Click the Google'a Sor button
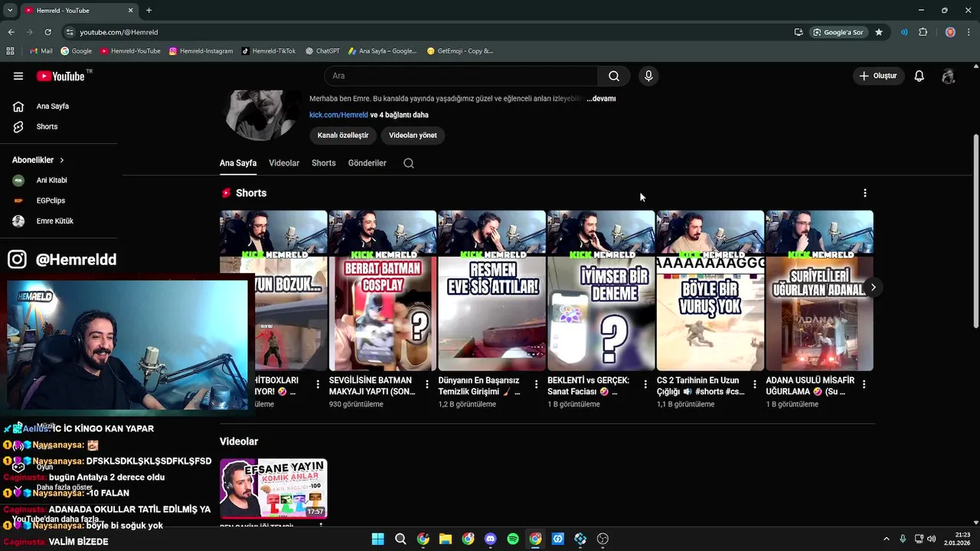 click(x=838, y=32)
